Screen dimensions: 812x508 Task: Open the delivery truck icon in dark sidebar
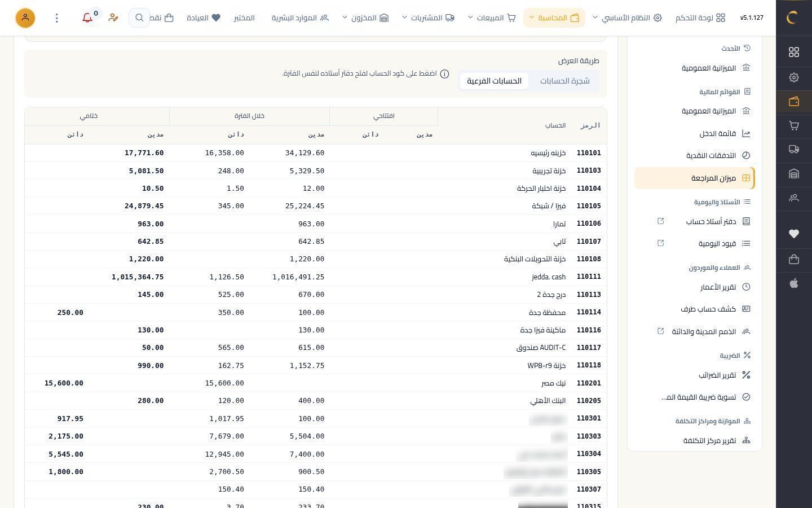pos(794,150)
